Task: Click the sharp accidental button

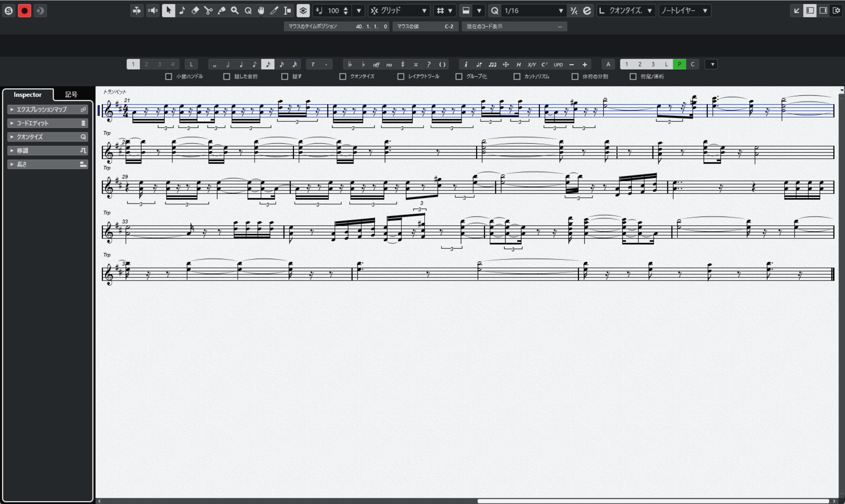Action: 402,64
